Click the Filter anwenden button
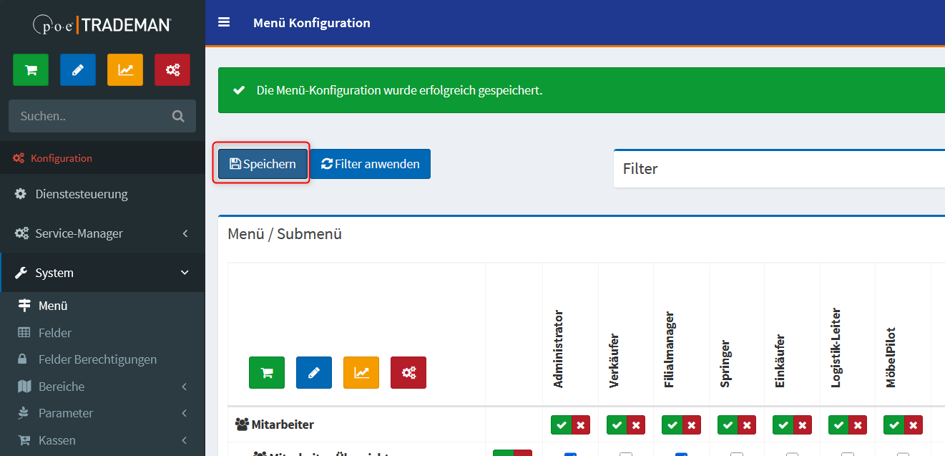Image resolution: width=945 pixels, height=456 pixels. coord(371,164)
